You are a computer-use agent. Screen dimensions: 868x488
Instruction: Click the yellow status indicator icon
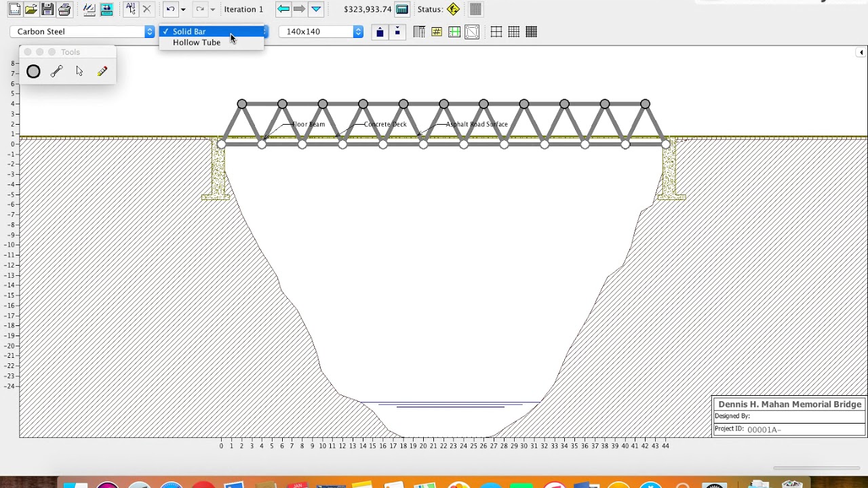tap(454, 9)
